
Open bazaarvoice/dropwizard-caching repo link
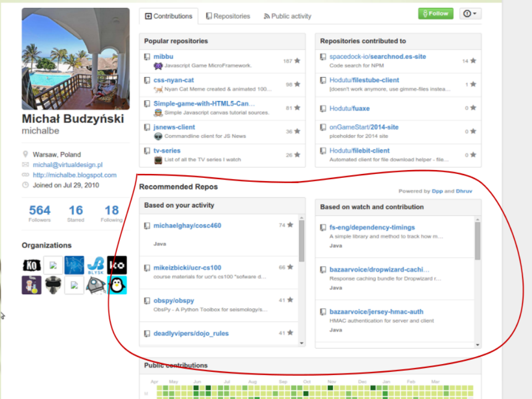[x=379, y=269]
